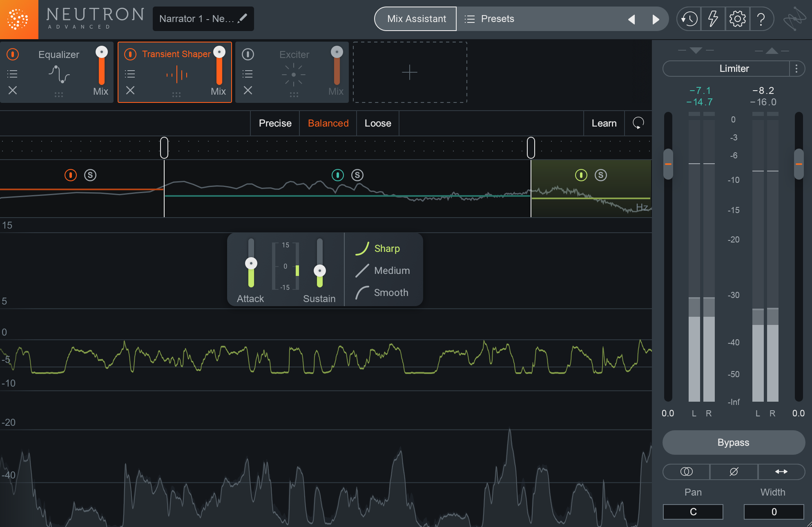This screenshot has width=812, height=527.
Task: Click the Equalizer curve icon
Action: (x=59, y=74)
